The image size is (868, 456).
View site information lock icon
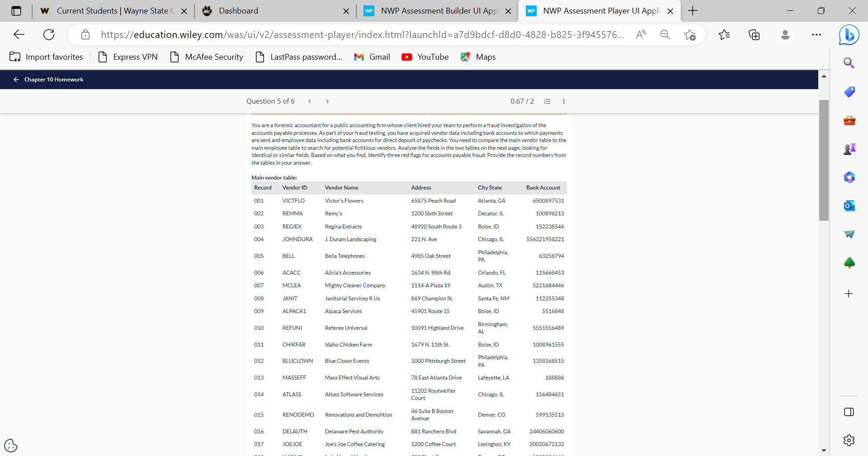point(85,34)
